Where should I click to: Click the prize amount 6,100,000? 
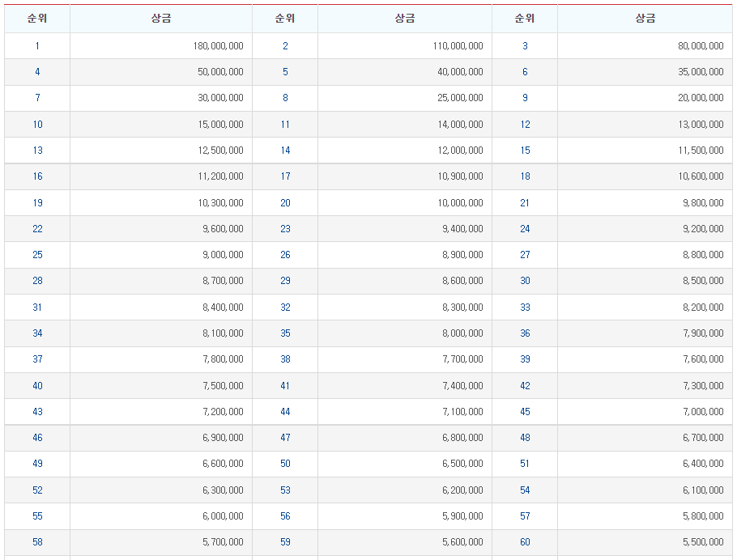click(x=703, y=490)
